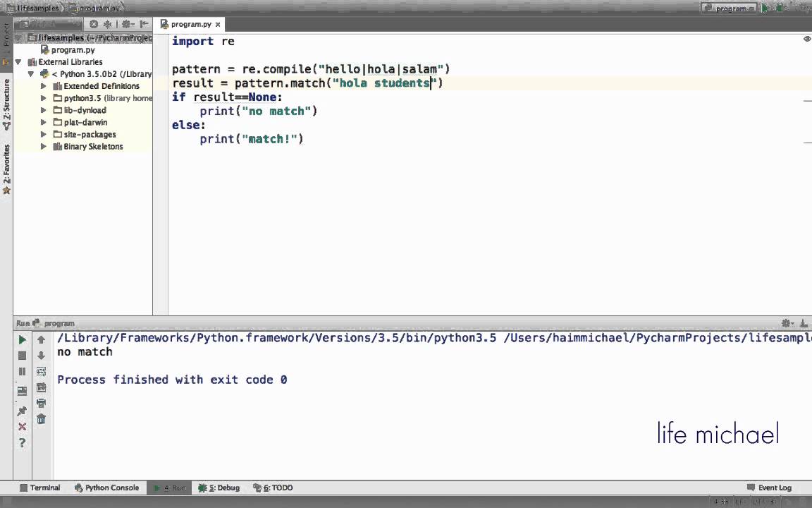Screen dimensions: 812x508
Task: Select the External Libraries row label
Action: 70,61
